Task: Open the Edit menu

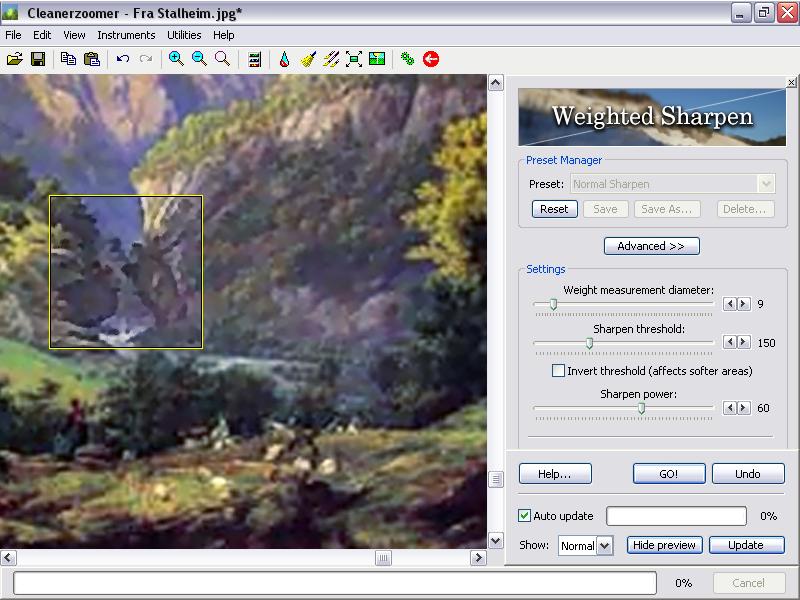Action: pyautogui.click(x=42, y=35)
